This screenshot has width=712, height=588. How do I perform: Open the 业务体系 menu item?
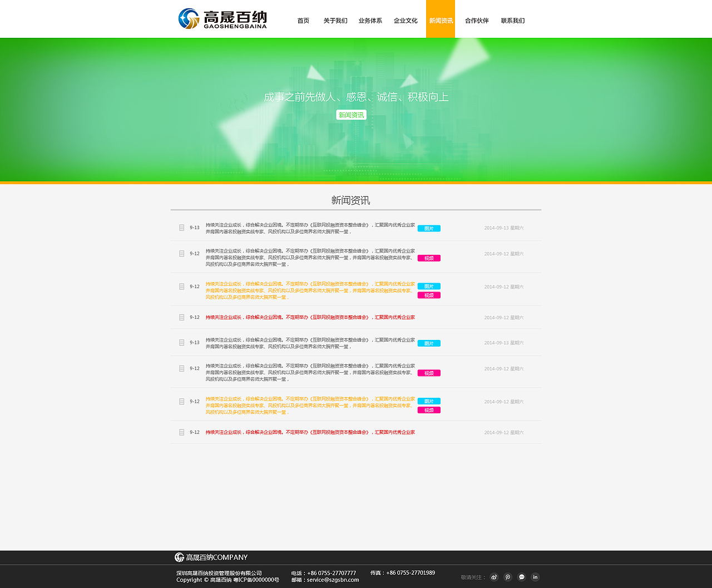pyautogui.click(x=370, y=21)
